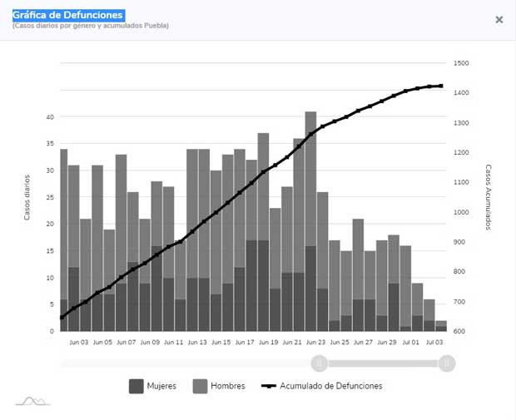
Task: Click the Acumulado de Defunciones line marker icon
Action: [x=269, y=386]
